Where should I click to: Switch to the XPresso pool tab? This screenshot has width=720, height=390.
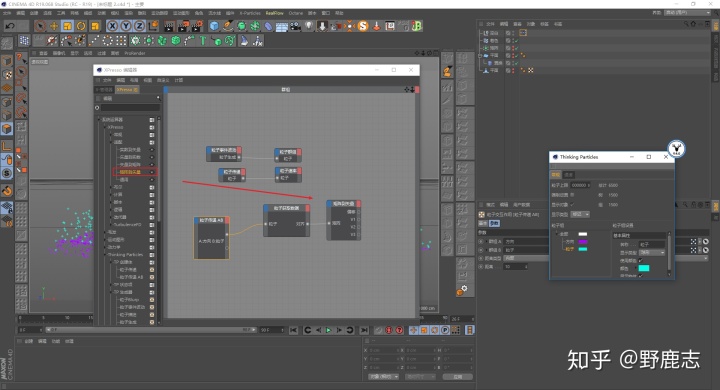[x=127, y=90]
